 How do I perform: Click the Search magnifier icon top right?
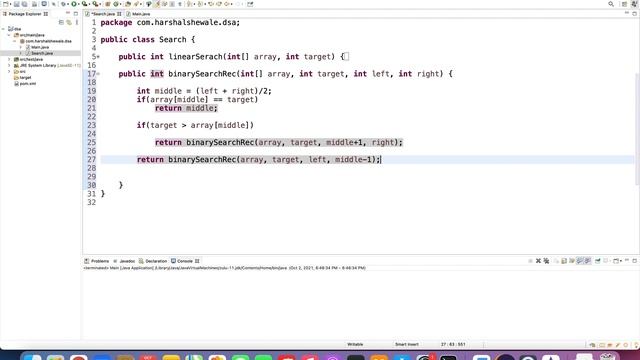tap(611, 4)
